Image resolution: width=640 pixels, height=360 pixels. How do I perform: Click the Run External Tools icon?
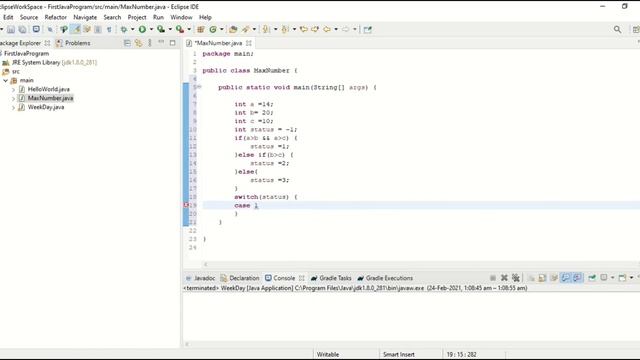[x=180, y=29]
